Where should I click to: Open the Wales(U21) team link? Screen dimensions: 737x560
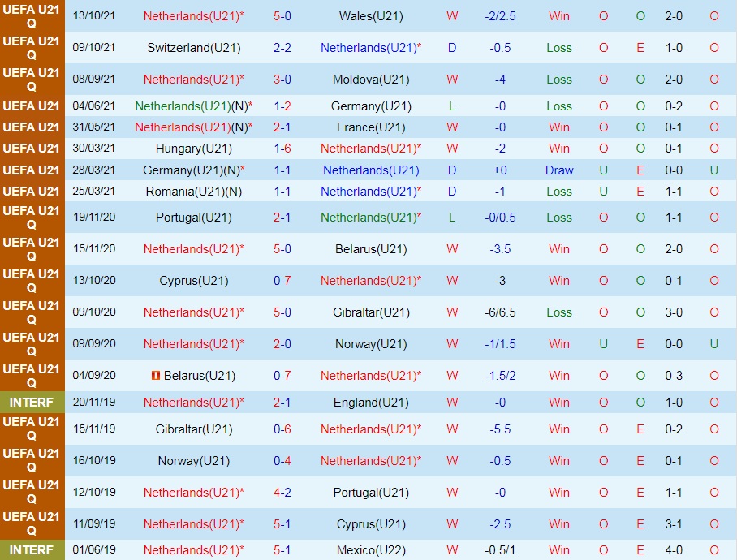pos(371,16)
